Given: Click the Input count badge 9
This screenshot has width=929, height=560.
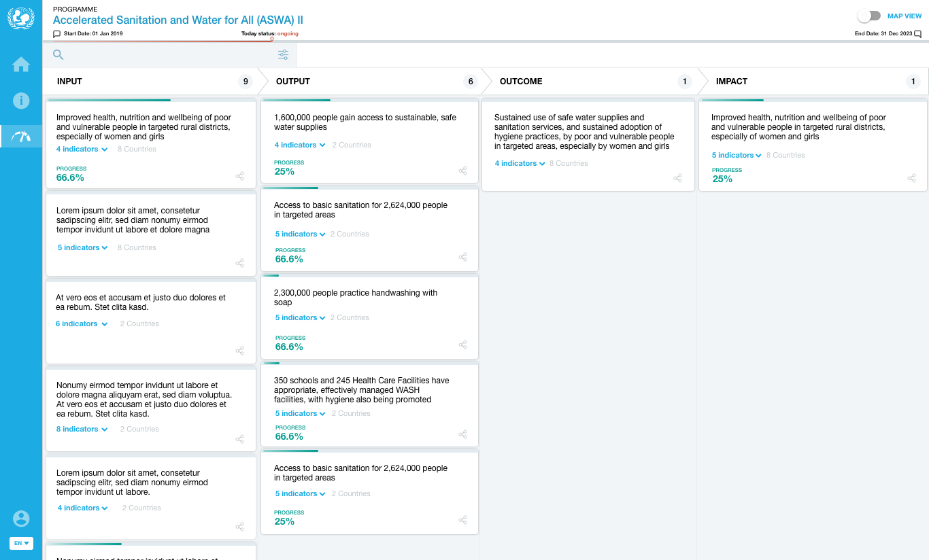Looking at the screenshot, I should pyautogui.click(x=245, y=82).
